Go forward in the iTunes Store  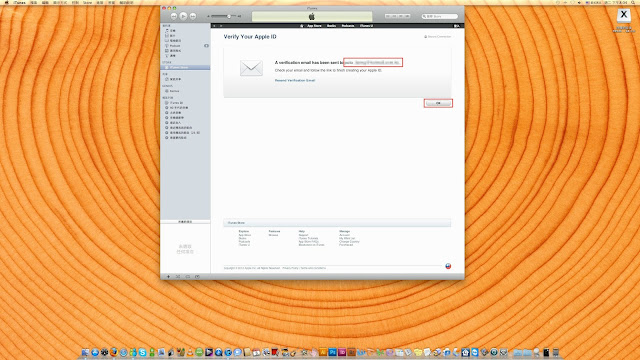tap(221, 26)
